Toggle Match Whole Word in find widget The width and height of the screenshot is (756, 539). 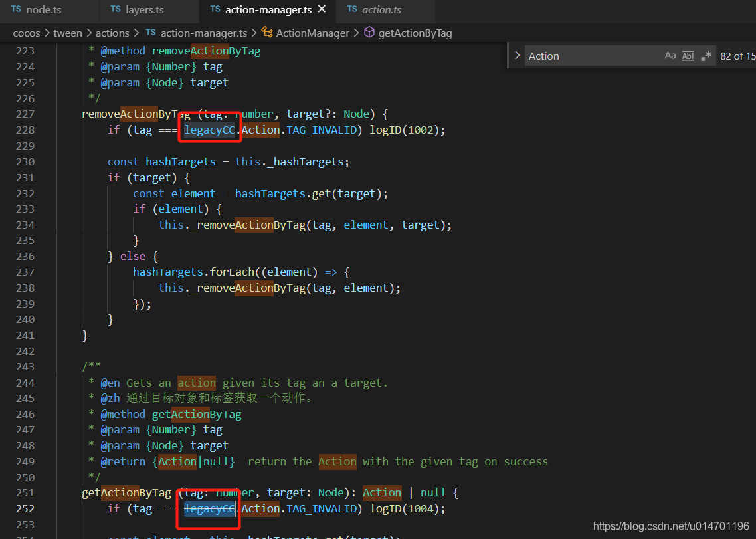(688, 55)
